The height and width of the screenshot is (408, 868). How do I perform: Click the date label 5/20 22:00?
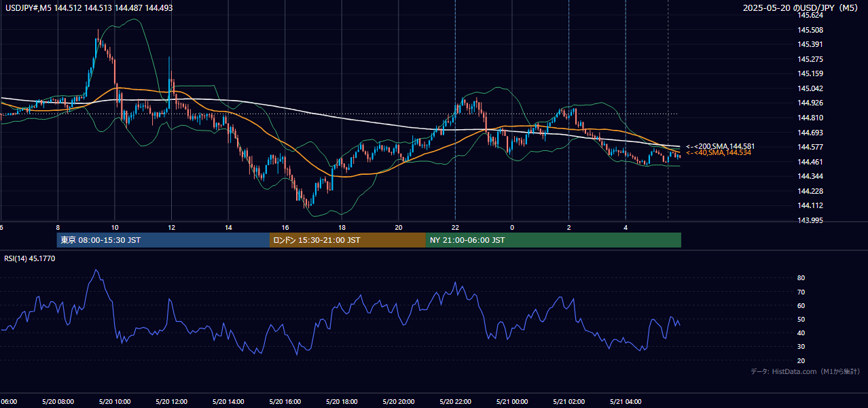click(455, 401)
